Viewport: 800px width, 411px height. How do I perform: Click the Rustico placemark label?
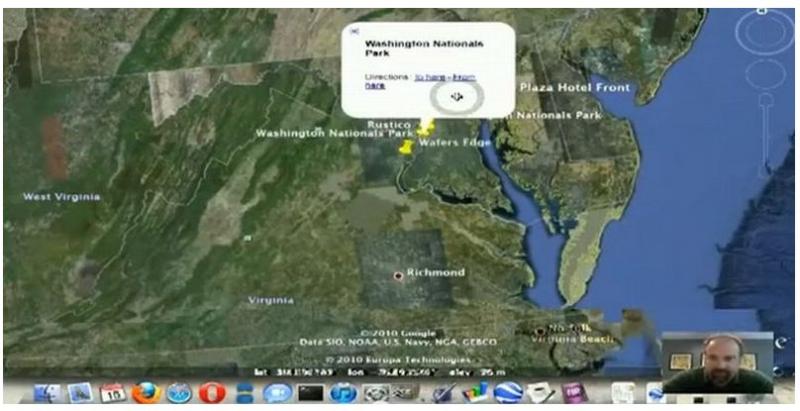click(389, 124)
